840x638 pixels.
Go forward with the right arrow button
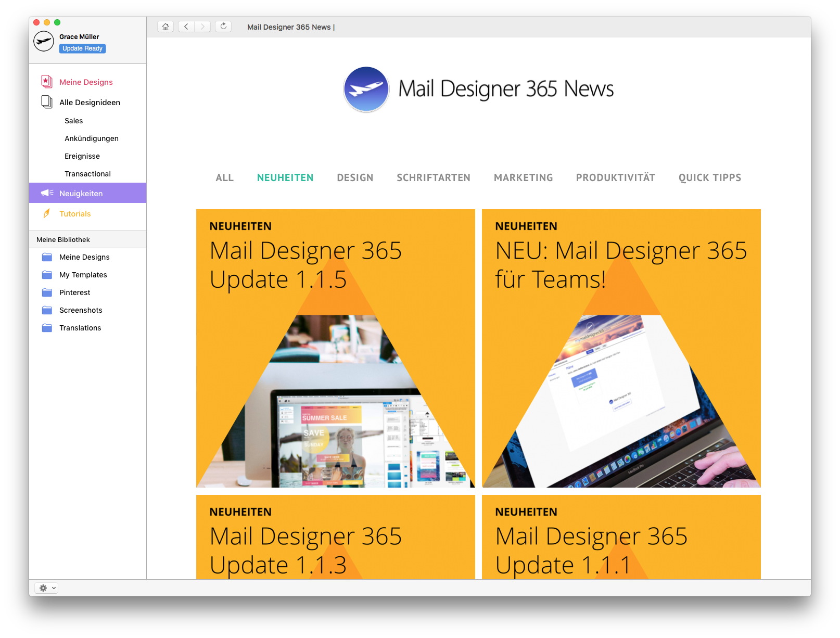202,27
